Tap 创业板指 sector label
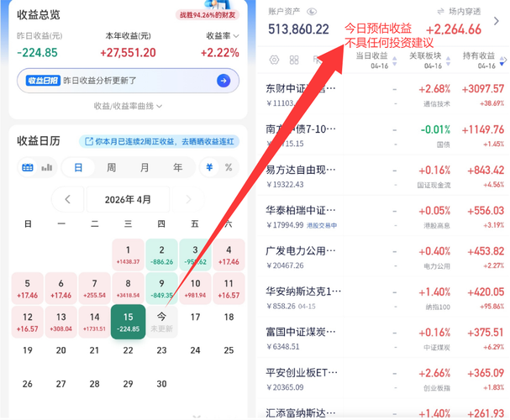The width and height of the screenshot is (510, 420). click(x=437, y=388)
